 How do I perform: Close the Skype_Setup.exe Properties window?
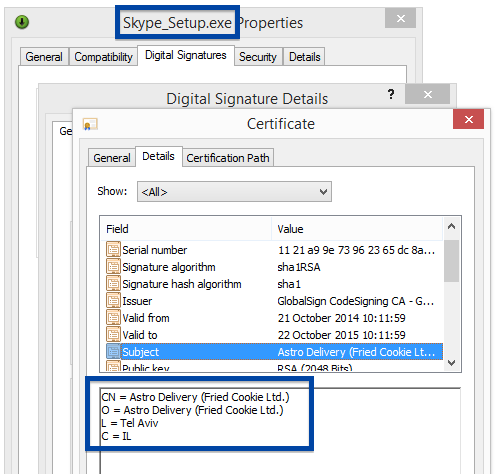[x=400, y=18]
